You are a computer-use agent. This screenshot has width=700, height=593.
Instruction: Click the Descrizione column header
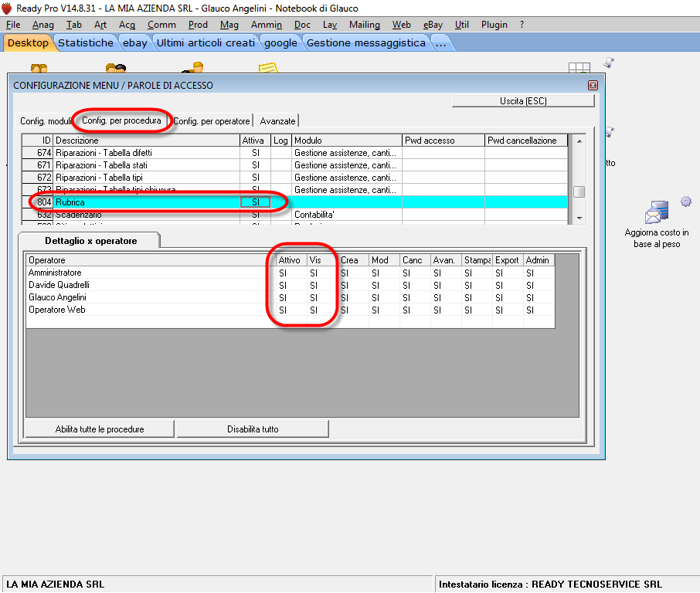(x=147, y=141)
